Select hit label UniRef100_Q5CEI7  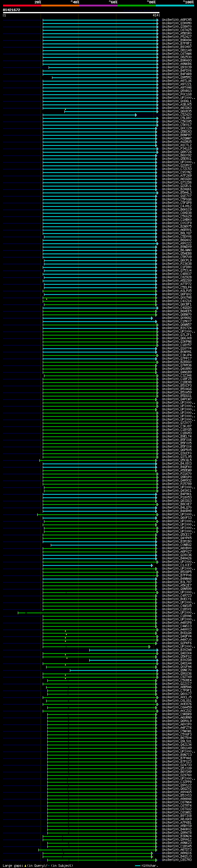click(177, 535)
